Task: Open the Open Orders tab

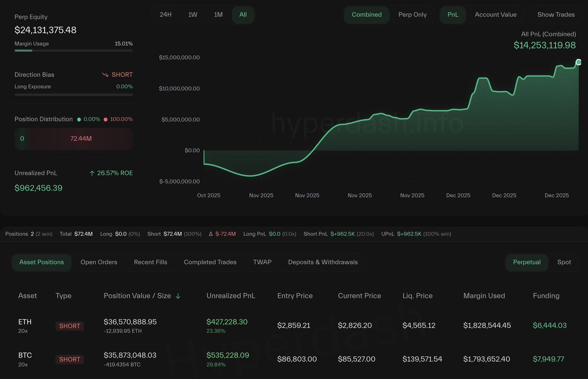Action: click(98, 262)
